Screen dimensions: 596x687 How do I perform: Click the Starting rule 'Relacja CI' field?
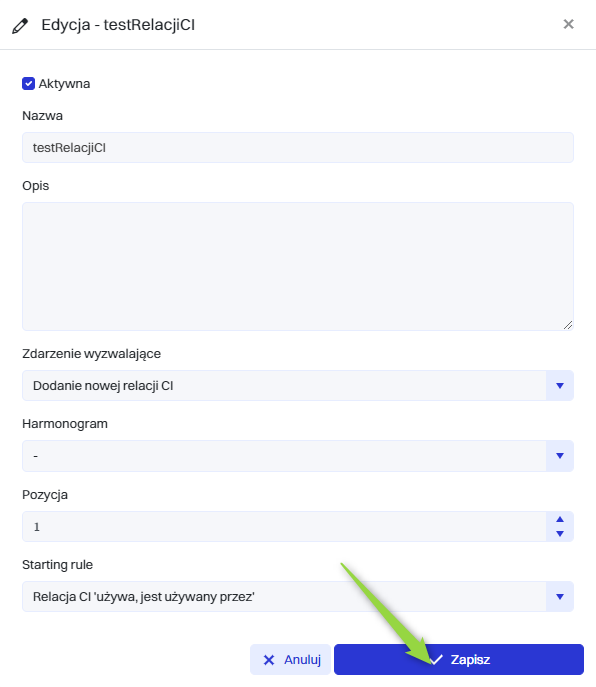[284, 596]
